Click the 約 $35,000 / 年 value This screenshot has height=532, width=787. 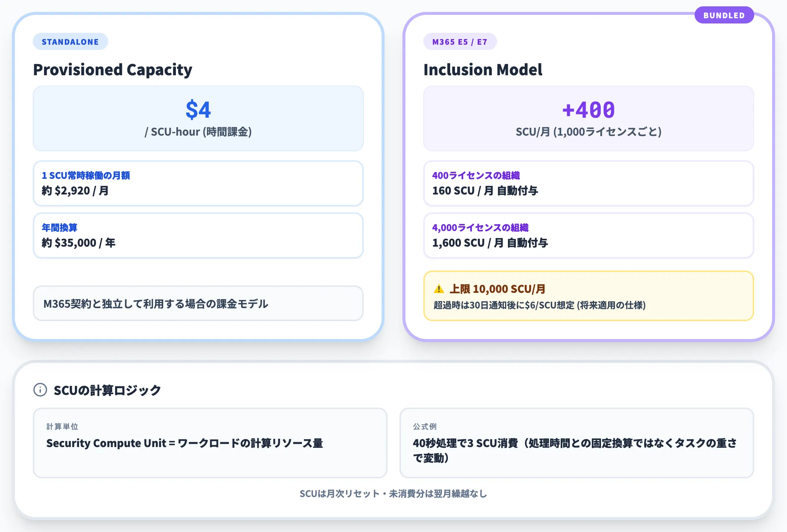tap(79, 243)
